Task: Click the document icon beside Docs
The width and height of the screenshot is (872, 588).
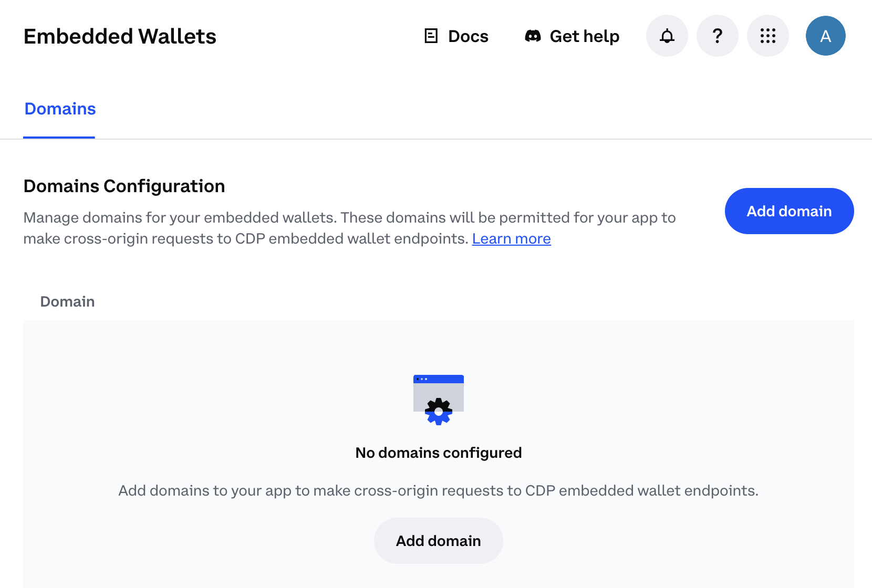Action: coord(431,36)
